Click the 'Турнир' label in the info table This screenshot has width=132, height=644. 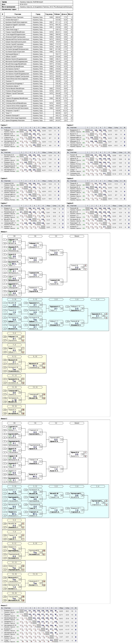(x=4, y=2)
